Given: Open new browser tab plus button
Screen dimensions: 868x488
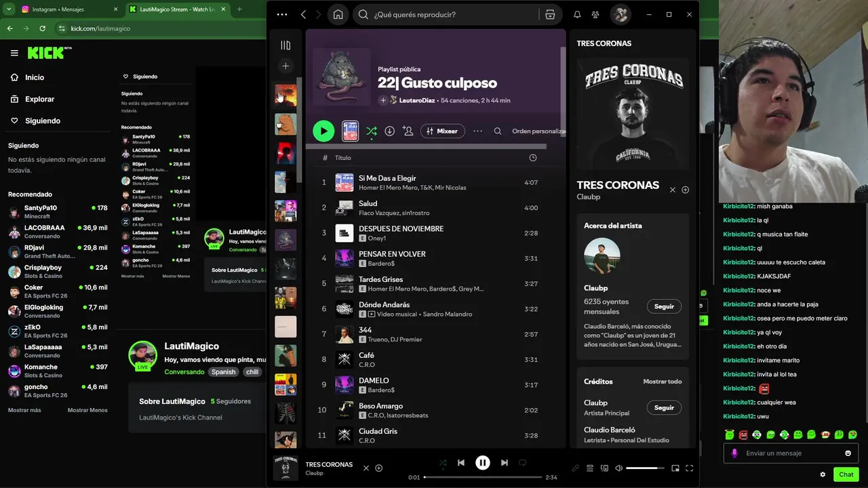Looking at the screenshot, I should tap(239, 9).
